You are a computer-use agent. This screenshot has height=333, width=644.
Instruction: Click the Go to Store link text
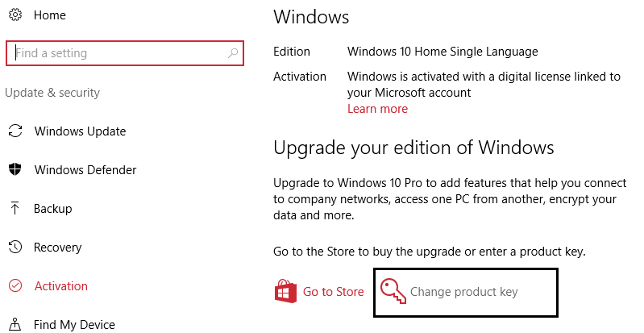333,292
